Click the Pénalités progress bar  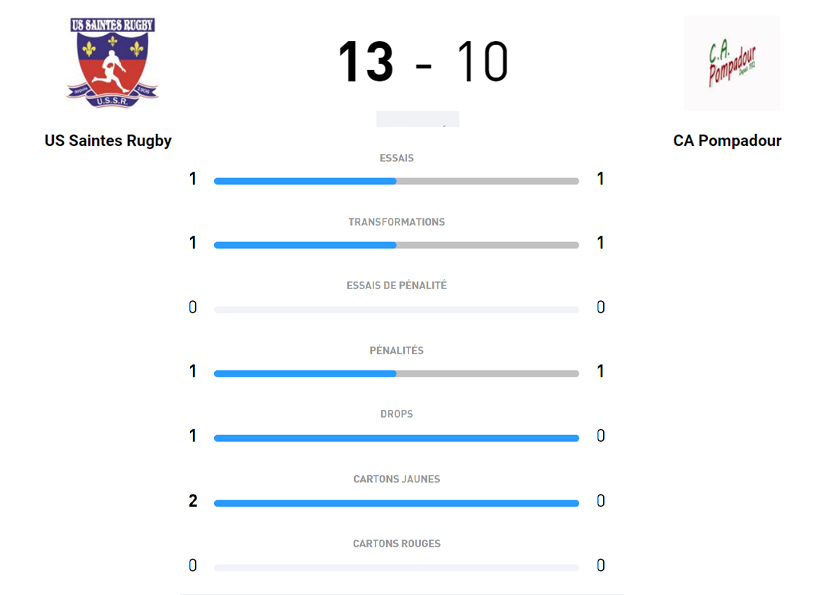(396, 374)
